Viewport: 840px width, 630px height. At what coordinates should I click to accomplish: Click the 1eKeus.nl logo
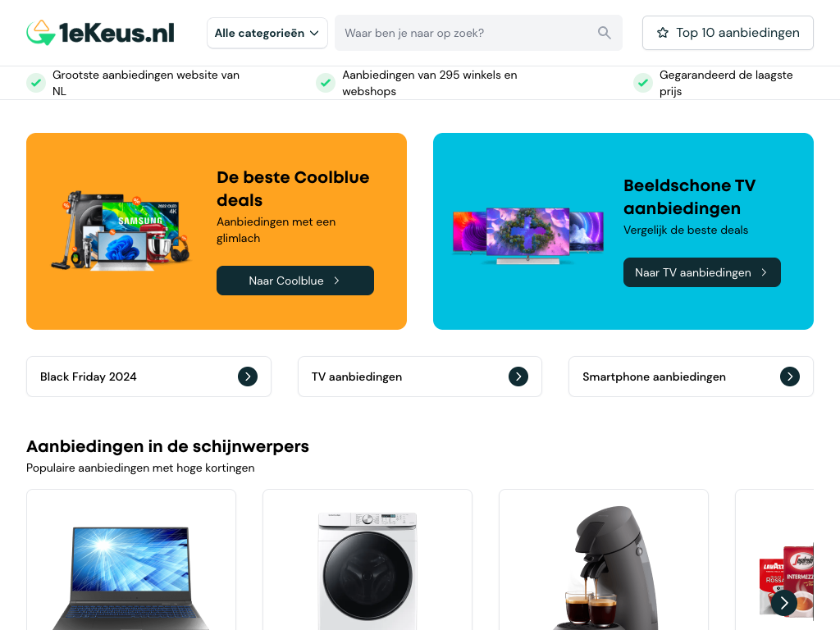pos(100,33)
